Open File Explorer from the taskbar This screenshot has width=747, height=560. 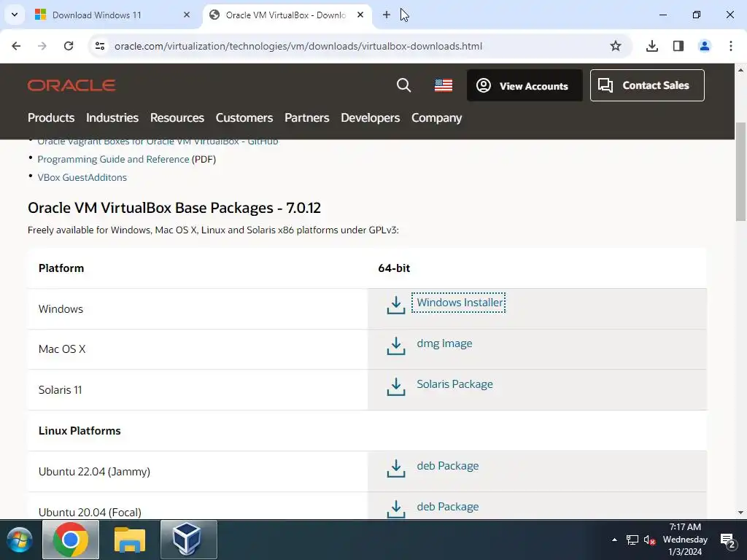(130, 540)
